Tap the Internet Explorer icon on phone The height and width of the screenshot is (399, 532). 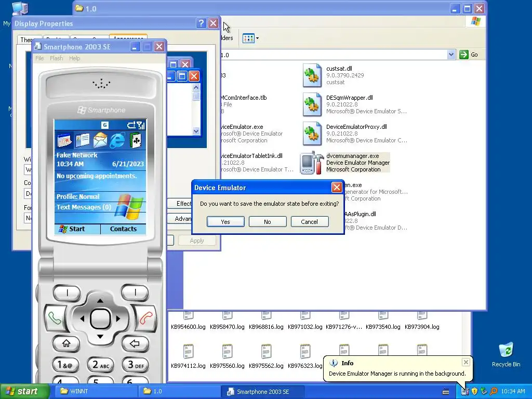(117, 140)
